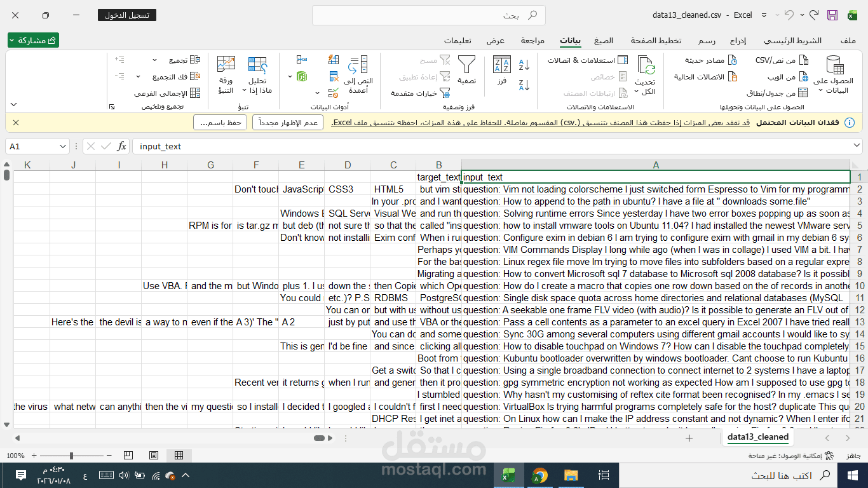Collapse the ribbon with the chevron
The width and height of the screenshot is (868, 488).
pyautogui.click(x=13, y=105)
